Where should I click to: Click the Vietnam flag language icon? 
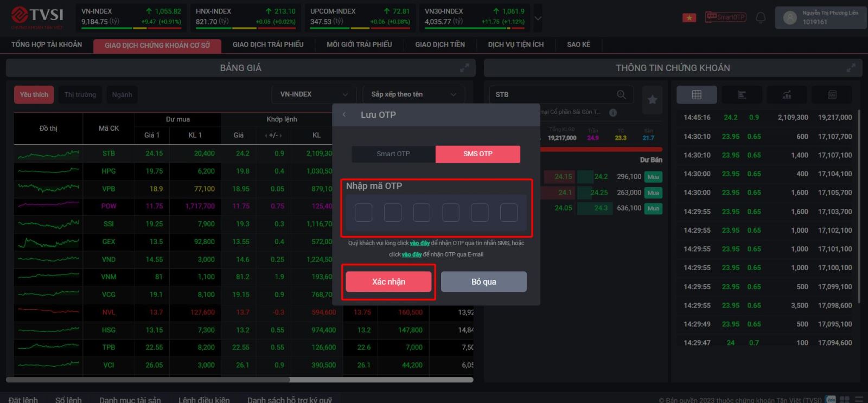[689, 18]
